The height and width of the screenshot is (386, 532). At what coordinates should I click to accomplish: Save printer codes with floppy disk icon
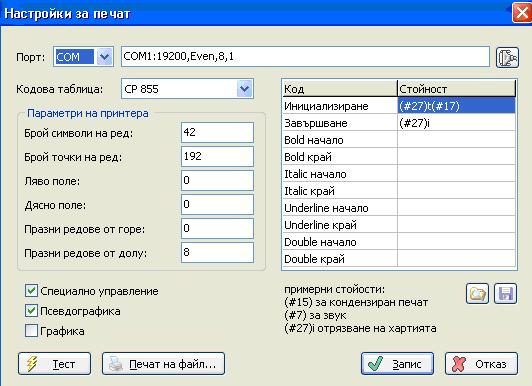point(506,293)
